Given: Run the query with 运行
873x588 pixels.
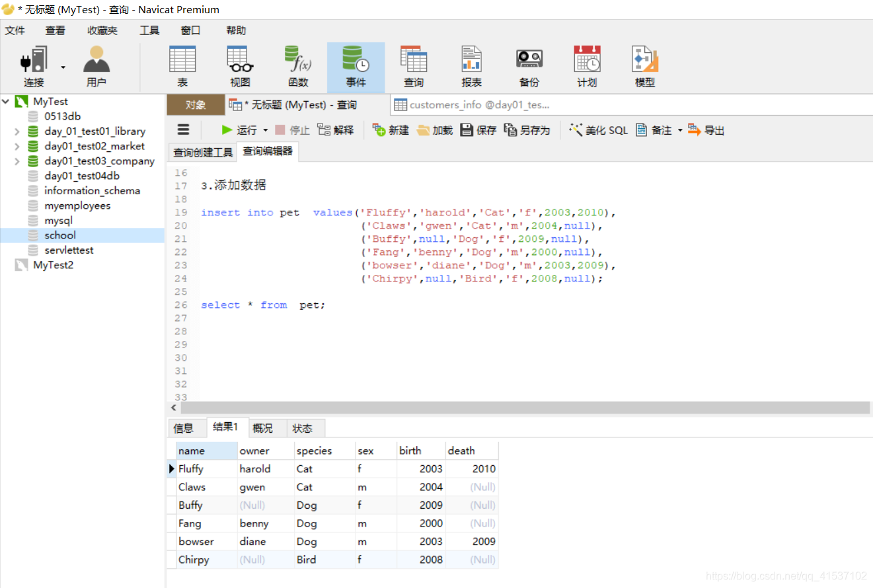Looking at the screenshot, I should pyautogui.click(x=239, y=130).
